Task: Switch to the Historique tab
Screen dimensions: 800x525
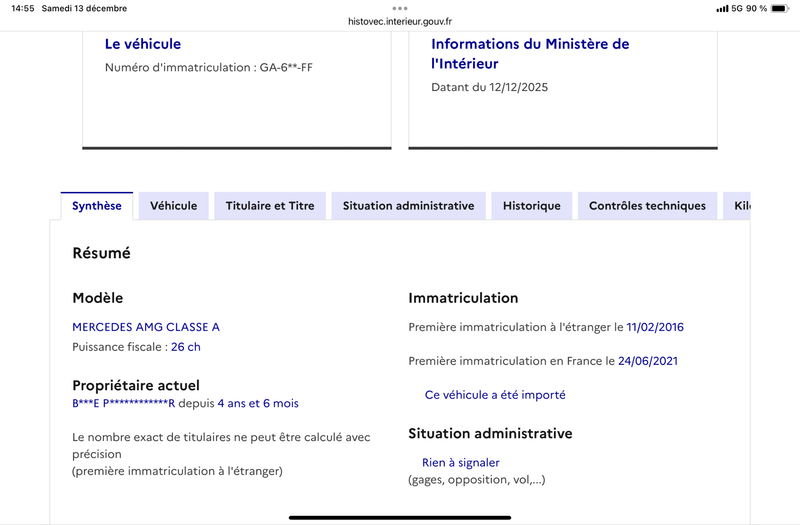Action: point(531,206)
